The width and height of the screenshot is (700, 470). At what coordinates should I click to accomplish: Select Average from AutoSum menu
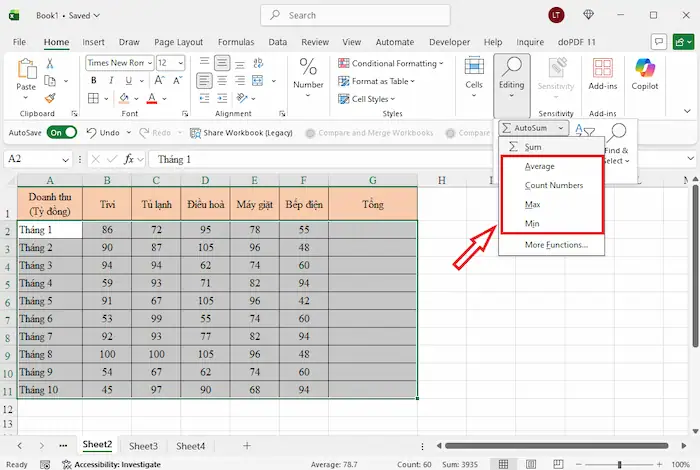click(x=539, y=166)
